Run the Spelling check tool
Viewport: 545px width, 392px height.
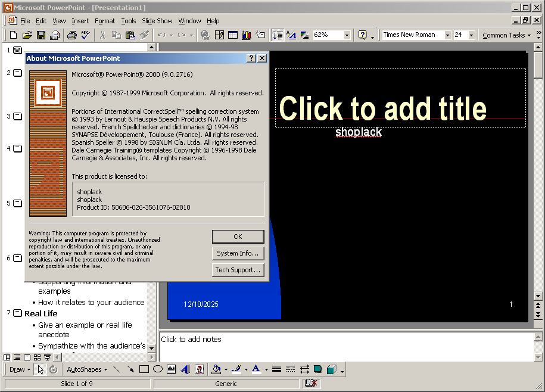pos(86,35)
